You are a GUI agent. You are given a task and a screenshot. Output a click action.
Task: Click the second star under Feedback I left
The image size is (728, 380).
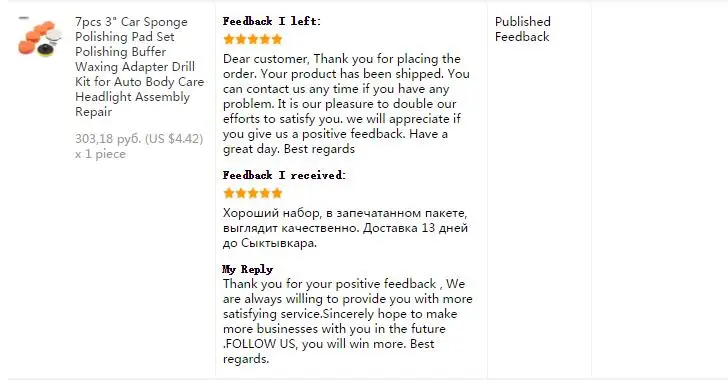[240, 39]
